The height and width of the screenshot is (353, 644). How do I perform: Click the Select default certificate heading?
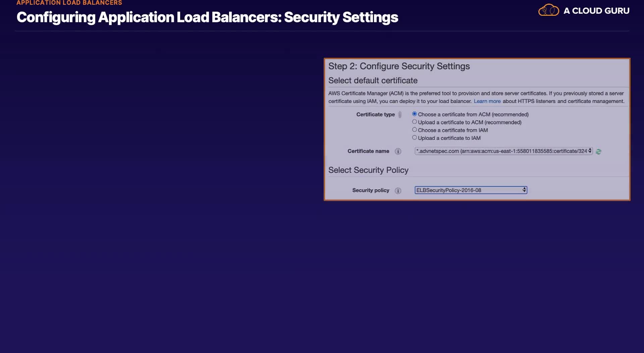tap(373, 81)
